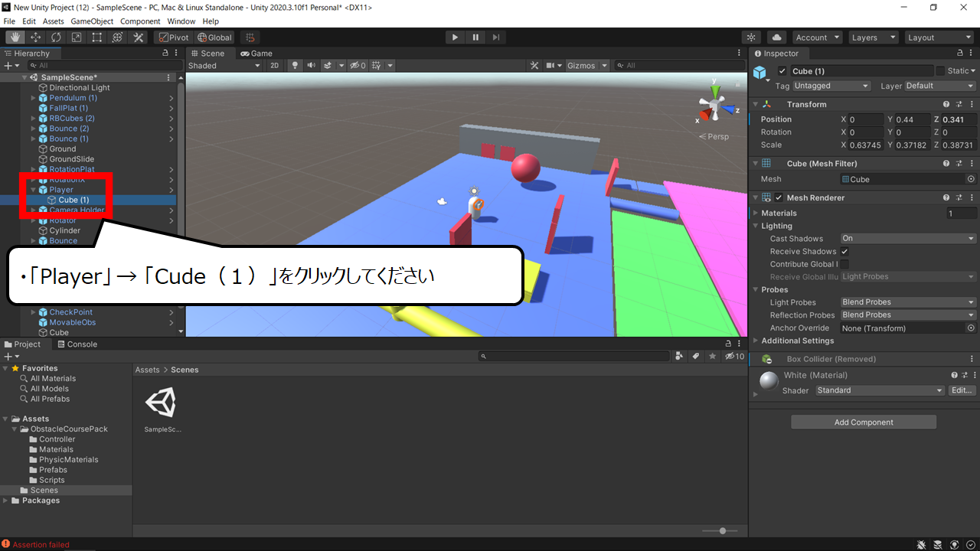
Task: Open SampleScene asset thumbnail
Action: pyautogui.click(x=161, y=403)
